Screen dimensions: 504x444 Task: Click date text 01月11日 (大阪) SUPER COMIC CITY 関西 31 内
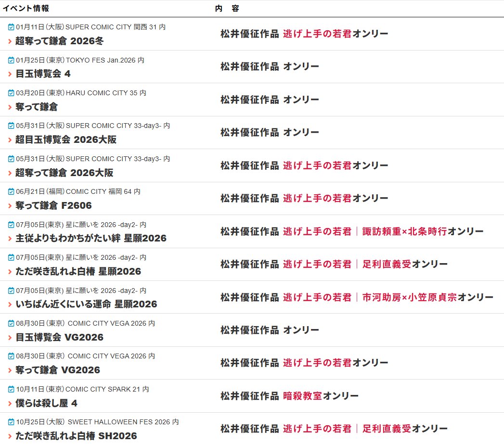(x=90, y=27)
